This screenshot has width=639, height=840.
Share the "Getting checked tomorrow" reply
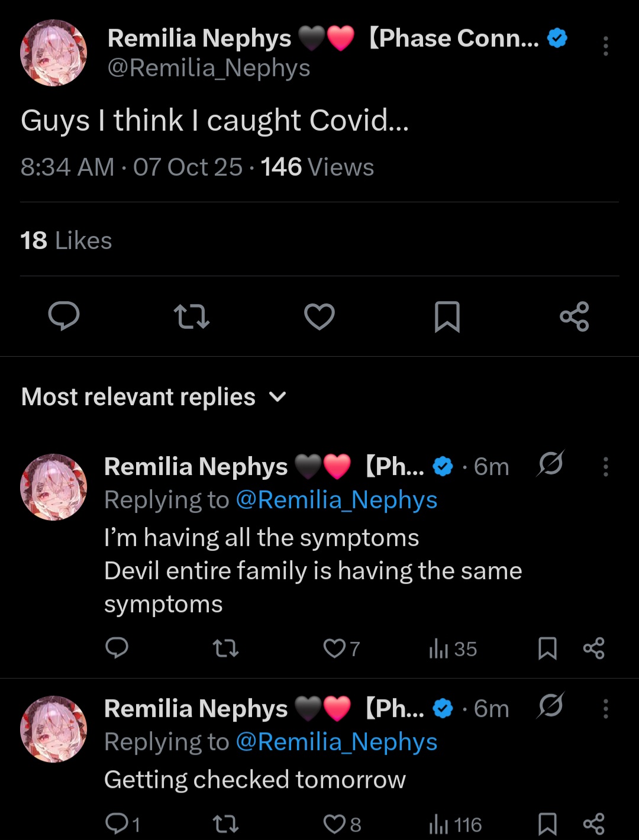pyautogui.click(x=593, y=823)
